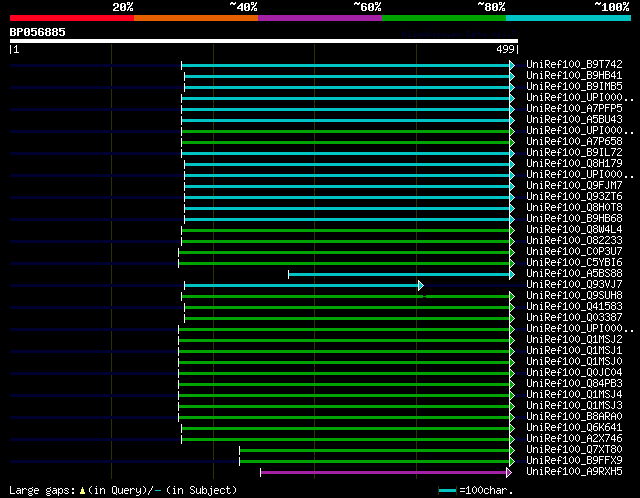
Task: Click the white query sequence bar
Action: (263, 41)
